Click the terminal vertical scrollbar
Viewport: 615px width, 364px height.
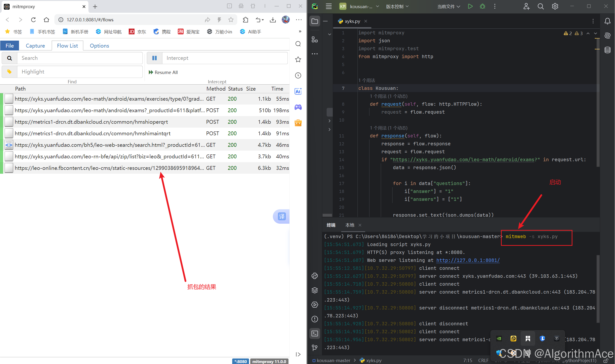coord(598,290)
